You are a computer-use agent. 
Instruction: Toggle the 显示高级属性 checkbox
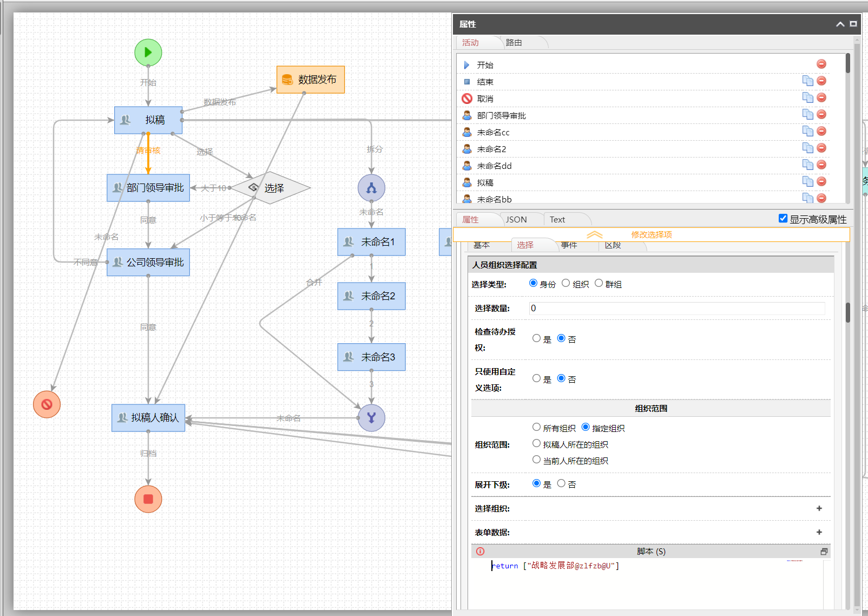(782, 219)
